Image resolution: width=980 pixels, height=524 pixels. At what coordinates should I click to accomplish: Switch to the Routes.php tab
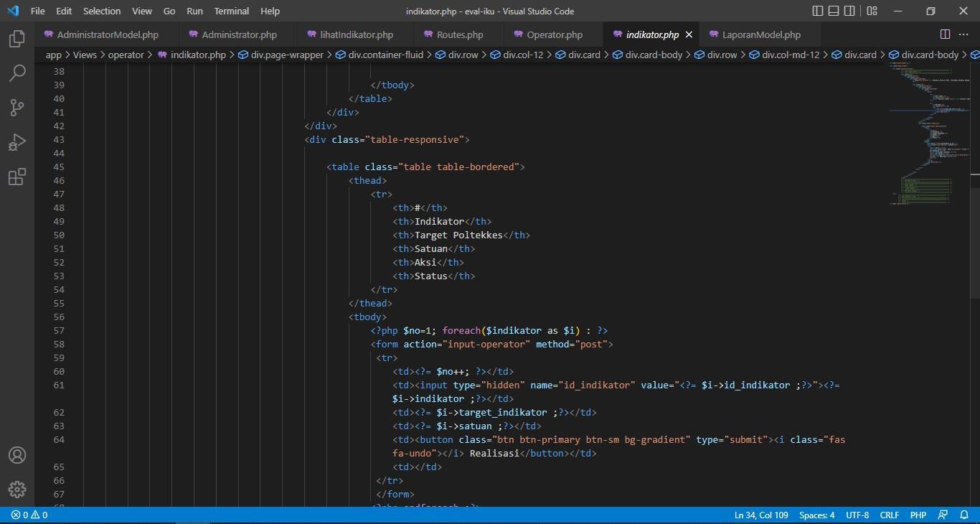coord(459,34)
